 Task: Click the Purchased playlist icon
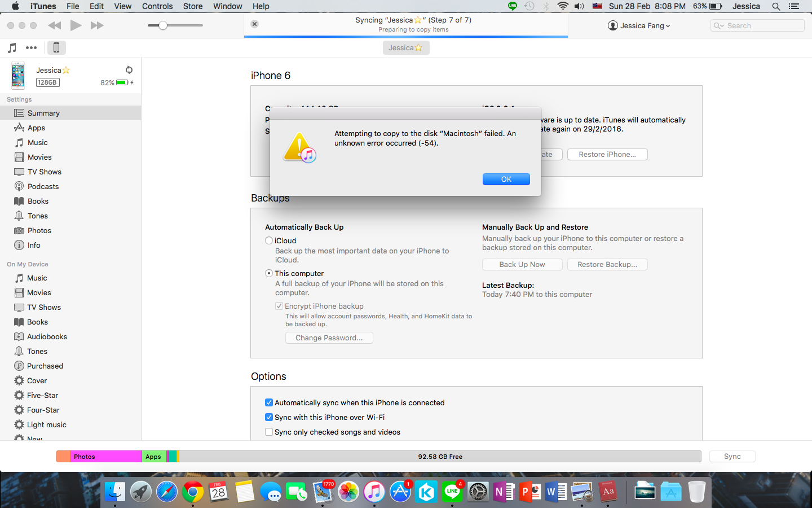tap(19, 366)
